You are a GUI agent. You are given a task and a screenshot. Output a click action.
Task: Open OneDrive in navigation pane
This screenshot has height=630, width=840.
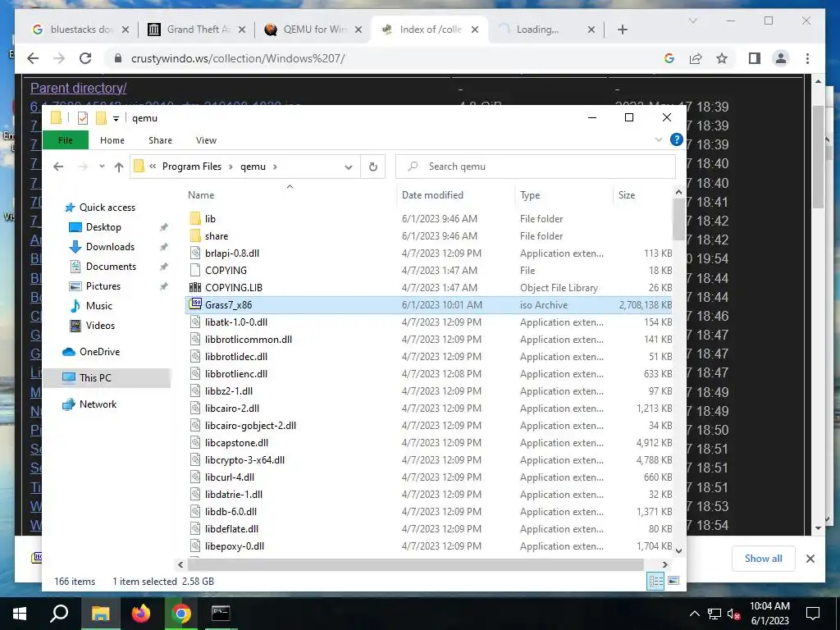[99, 351]
